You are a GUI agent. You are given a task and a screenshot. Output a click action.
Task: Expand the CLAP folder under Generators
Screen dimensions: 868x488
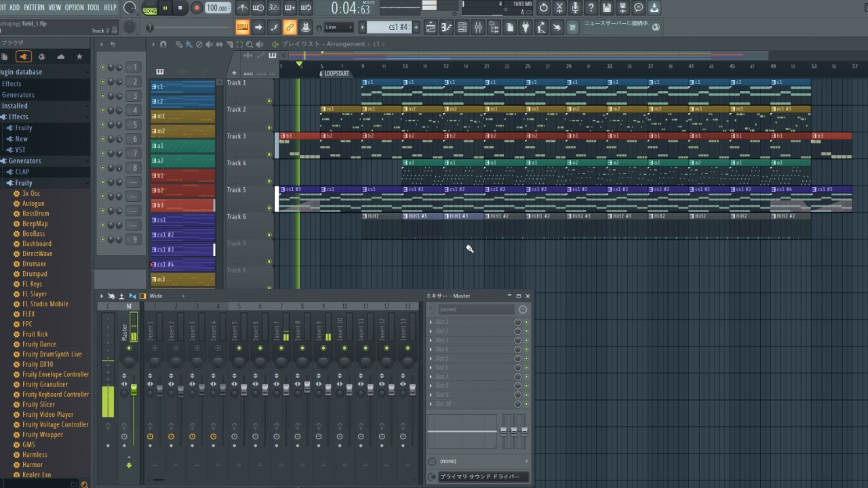(x=22, y=171)
